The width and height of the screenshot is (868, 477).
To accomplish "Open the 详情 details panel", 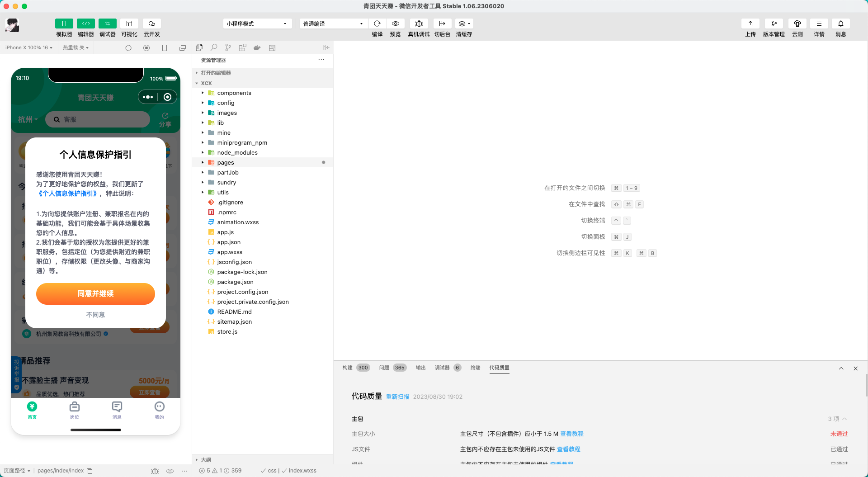I will 819,24.
